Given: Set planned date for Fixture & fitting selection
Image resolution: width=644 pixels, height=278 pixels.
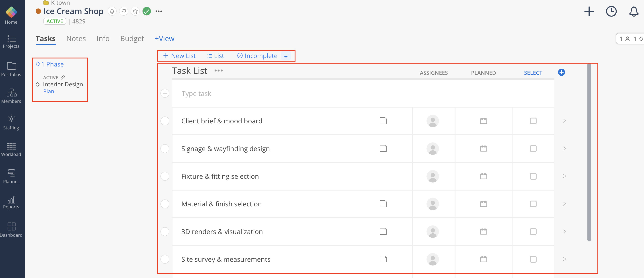Looking at the screenshot, I should 483,176.
